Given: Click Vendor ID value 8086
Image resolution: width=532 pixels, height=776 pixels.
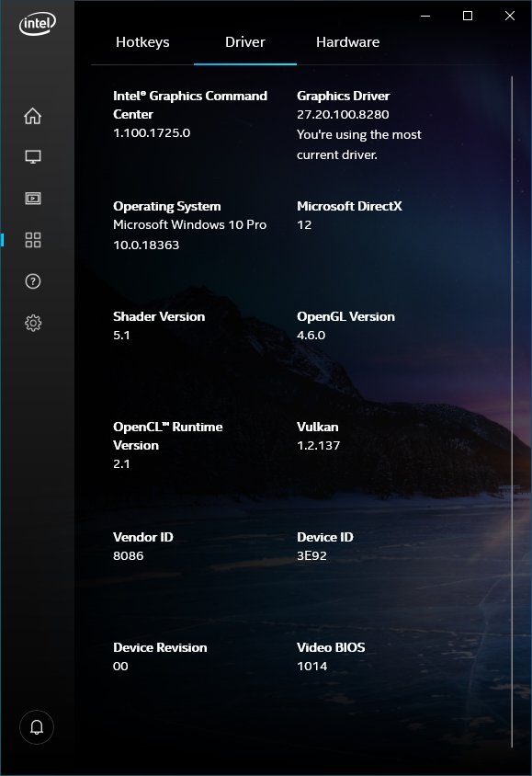Looking at the screenshot, I should click(128, 555).
